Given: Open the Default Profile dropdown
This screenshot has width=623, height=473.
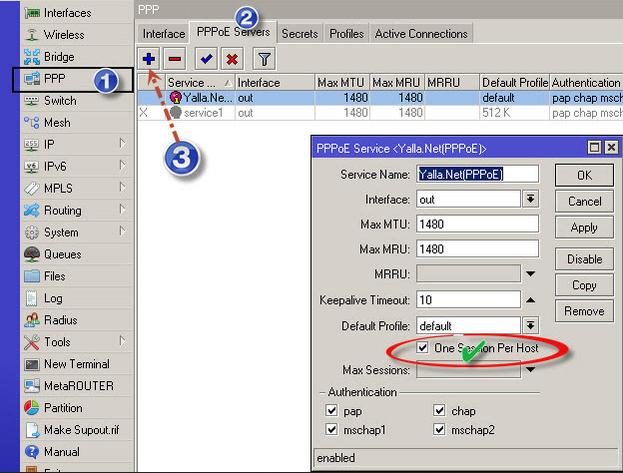Looking at the screenshot, I should point(531,325).
